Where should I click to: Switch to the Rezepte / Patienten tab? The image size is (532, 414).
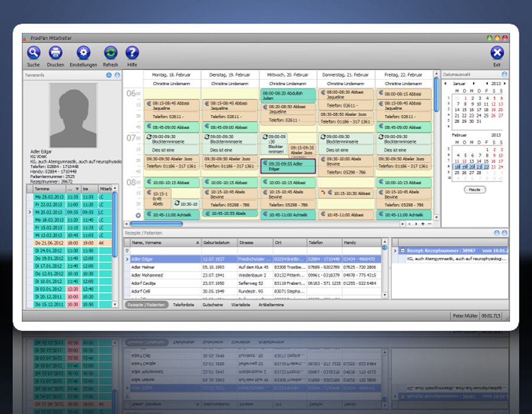coord(146,305)
